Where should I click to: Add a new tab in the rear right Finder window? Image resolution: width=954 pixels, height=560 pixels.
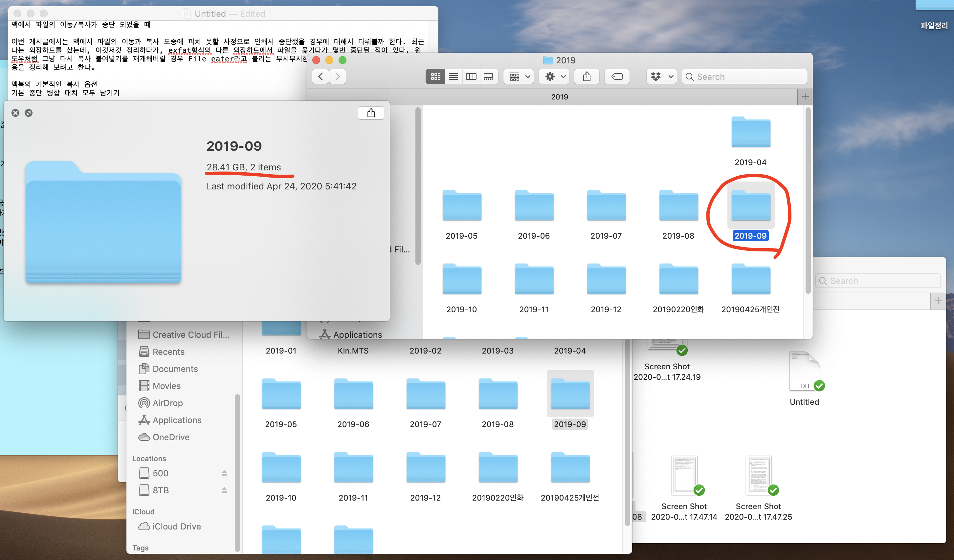(x=938, y=301)
